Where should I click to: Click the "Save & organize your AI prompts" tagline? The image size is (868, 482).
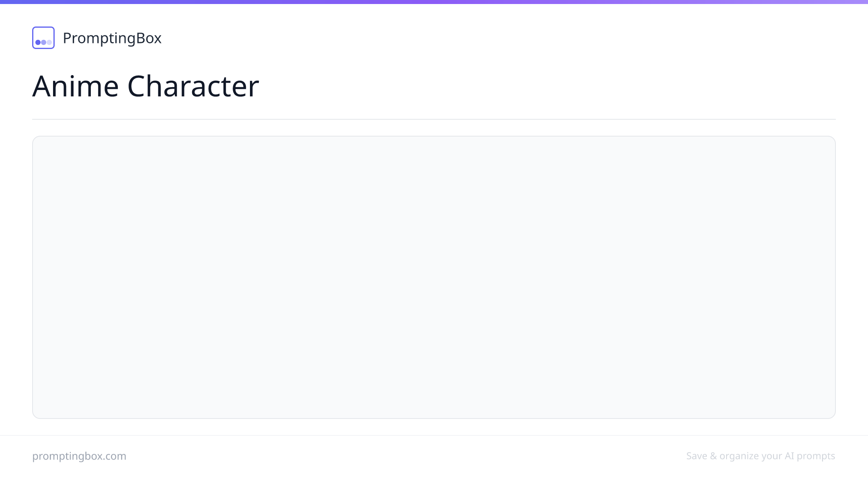point(761,456)
